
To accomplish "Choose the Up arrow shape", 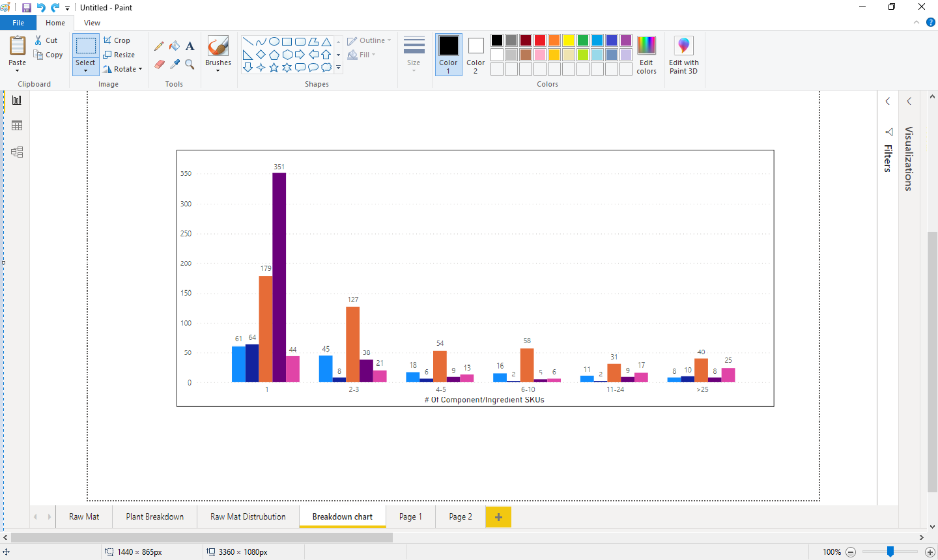I will click(326, 55).
